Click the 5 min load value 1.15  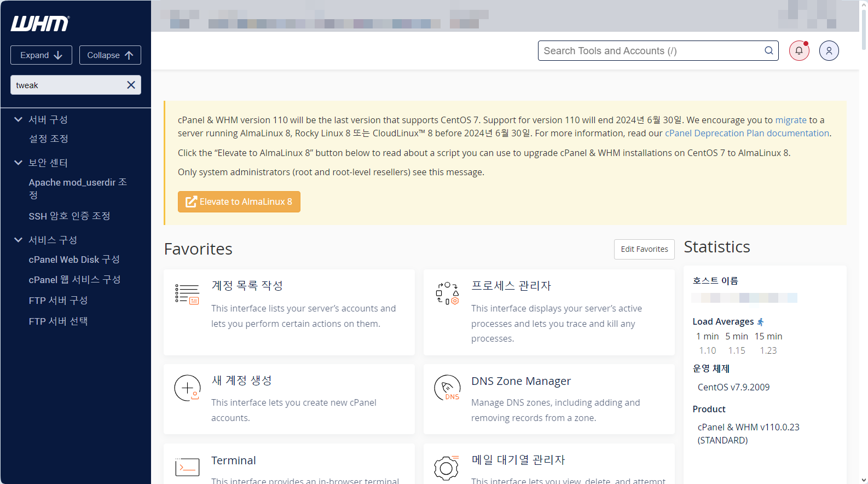click(x=737, y=350)
